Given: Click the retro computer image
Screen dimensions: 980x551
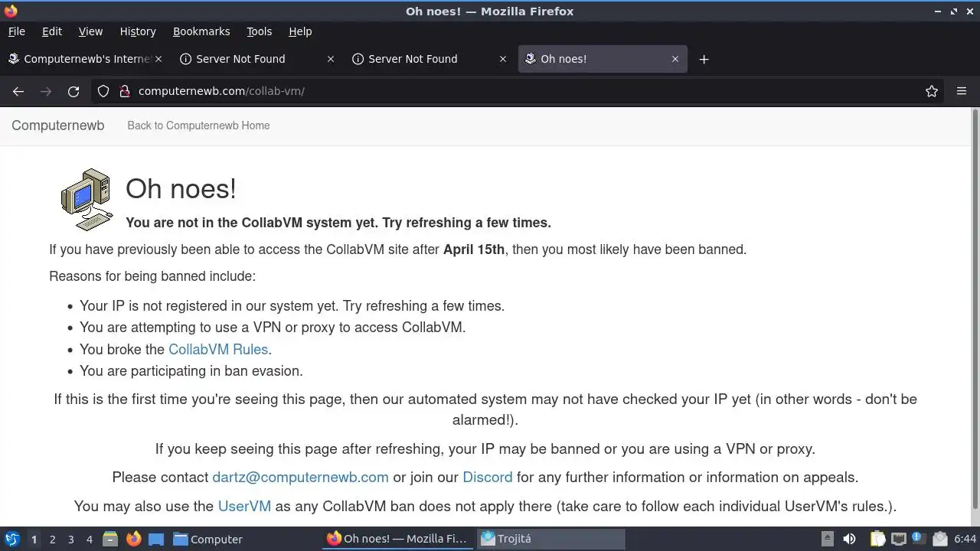Looking at the screenshot, I should tap(87, 200).
